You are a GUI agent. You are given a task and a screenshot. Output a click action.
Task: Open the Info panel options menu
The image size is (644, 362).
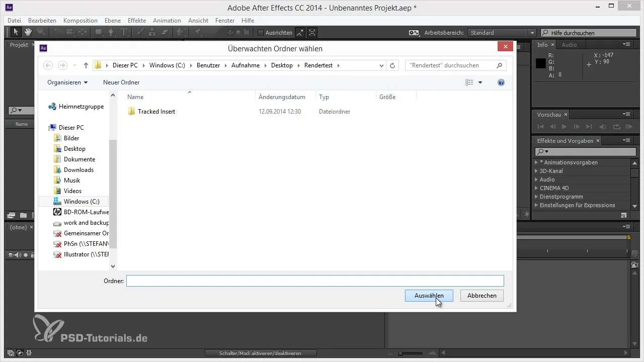626,45
